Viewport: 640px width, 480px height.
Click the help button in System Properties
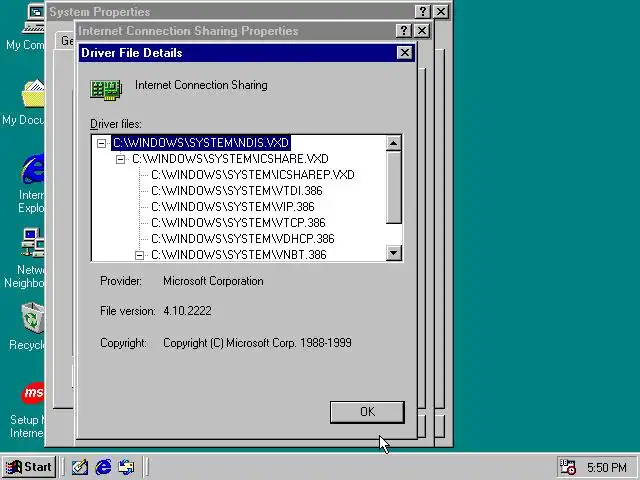(x=422, y=11)
